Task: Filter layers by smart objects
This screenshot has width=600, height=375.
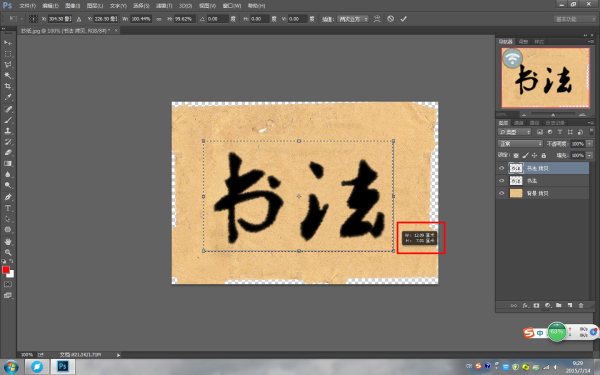Action: pos(580,132)
